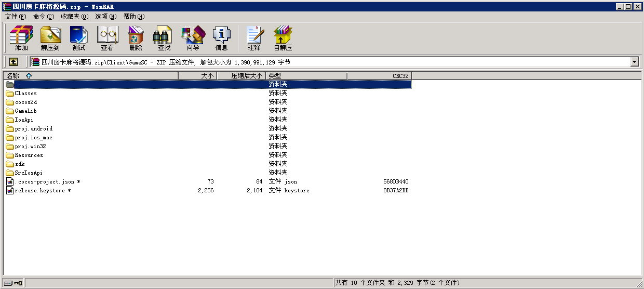Show archive 信息 (Info) icon
Image resolution: width=644 pixels, height=289 pixels.
pos(221,38)
